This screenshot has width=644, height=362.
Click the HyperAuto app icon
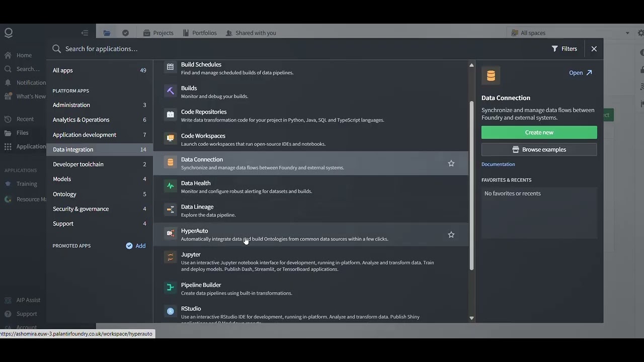171,234
